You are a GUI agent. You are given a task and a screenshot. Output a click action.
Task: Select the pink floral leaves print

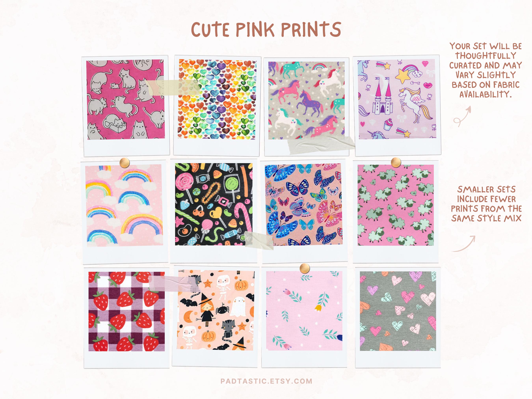pyautogui.click(x=304, y=311)
